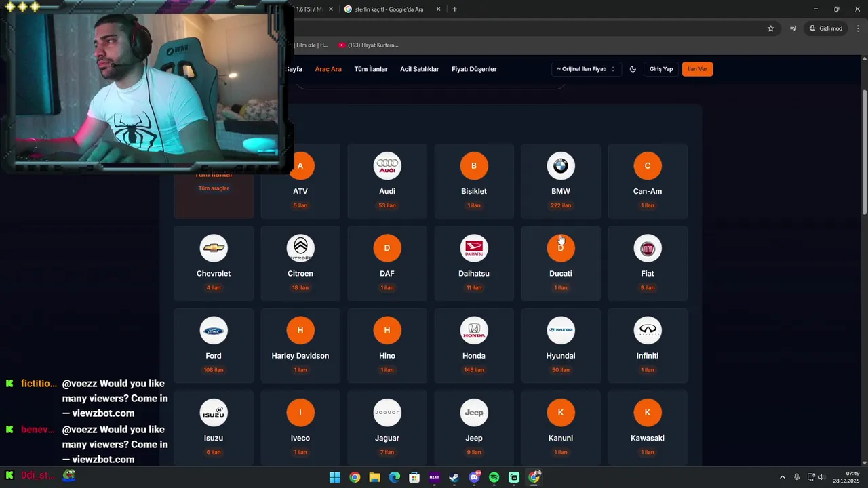
Task: Open the Tüm İlanlar menu item
Action: [371, 69]
